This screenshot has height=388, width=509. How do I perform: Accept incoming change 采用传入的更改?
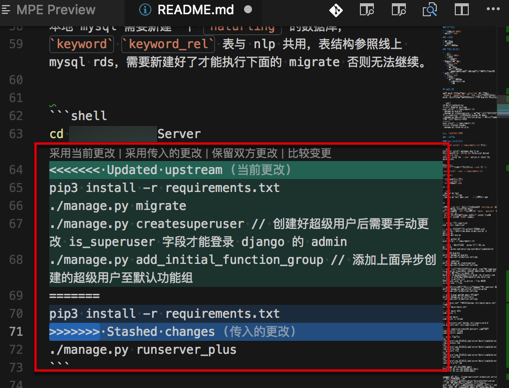pyautogui.click(x=163, y=153)
